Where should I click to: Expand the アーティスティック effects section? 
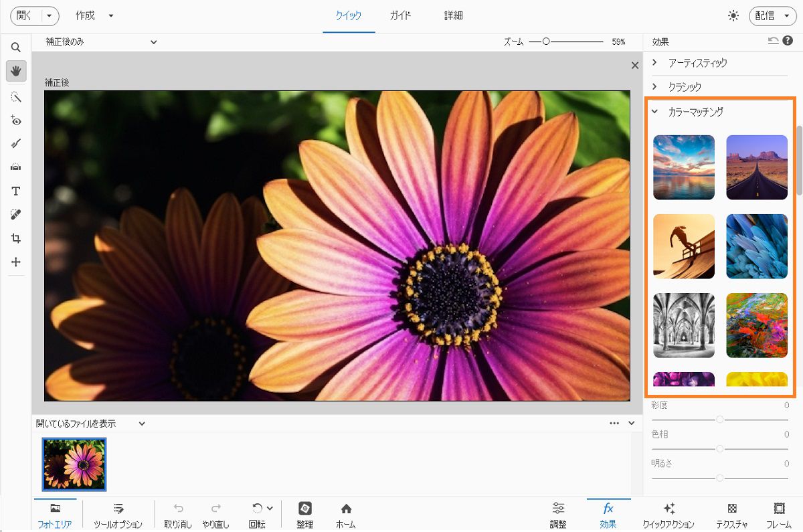[x=697, y=63]
